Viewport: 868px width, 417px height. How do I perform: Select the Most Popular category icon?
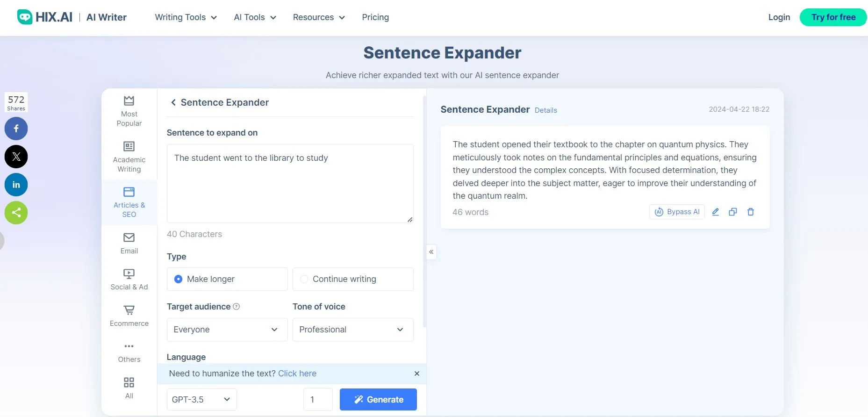pyautogui.click(x=129, y=101)
